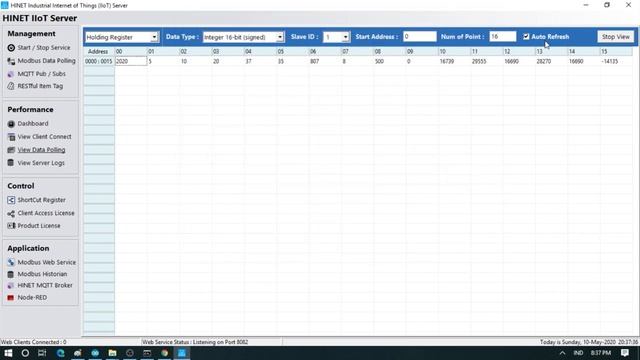Launch Node-RED application link
Image resolution: width=640 pixels, height=360 pixels.
click(x=32, y=298)
